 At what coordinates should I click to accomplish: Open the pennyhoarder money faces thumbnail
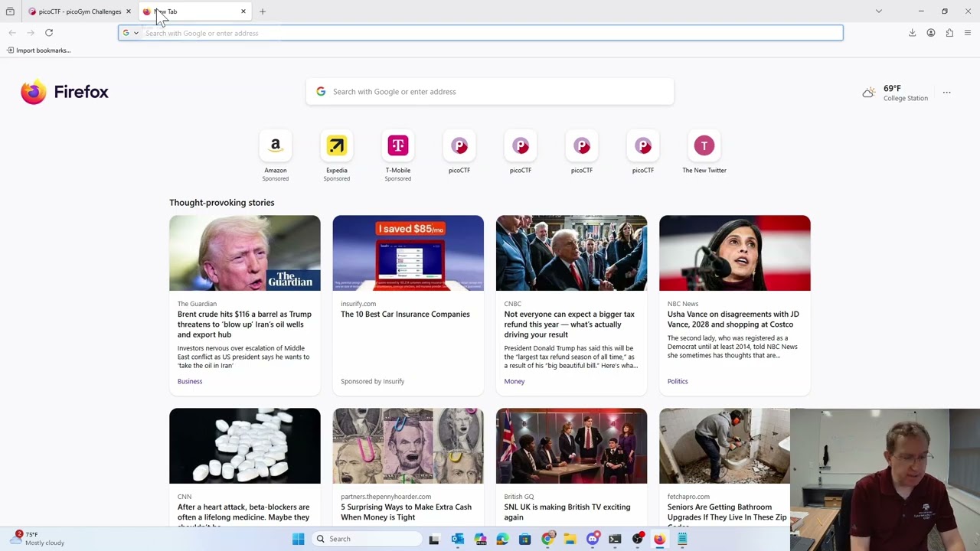408,446
